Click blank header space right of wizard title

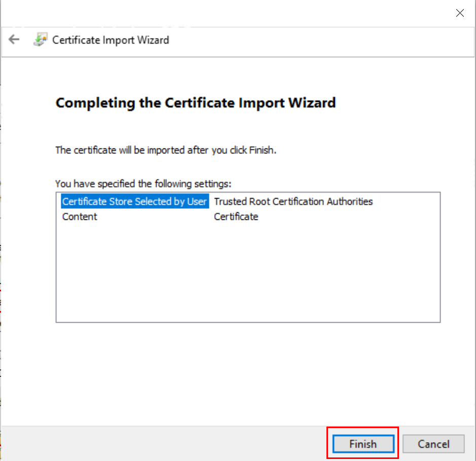(x=319, y=40)
